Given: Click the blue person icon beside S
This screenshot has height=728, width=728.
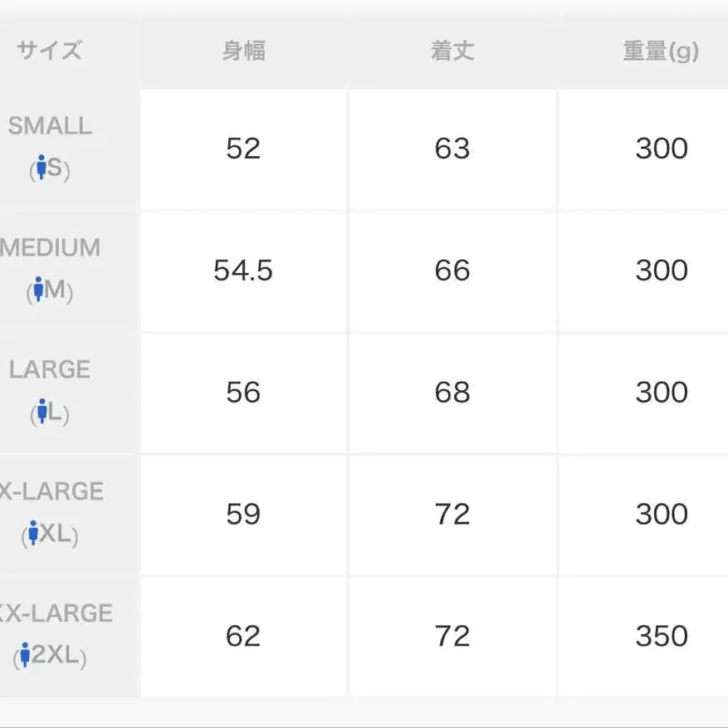Looking at the screenshot, I should point(42,169).
